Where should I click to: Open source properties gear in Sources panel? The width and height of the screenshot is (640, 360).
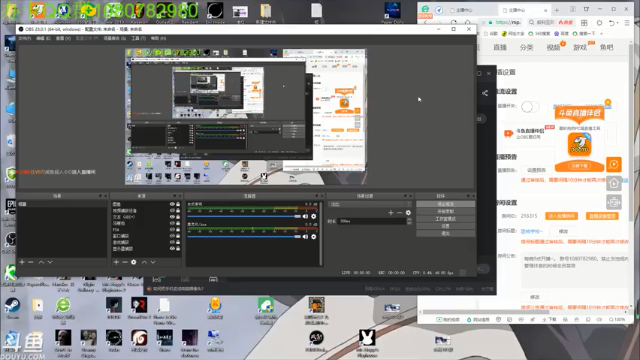click(x=134, y=262)
